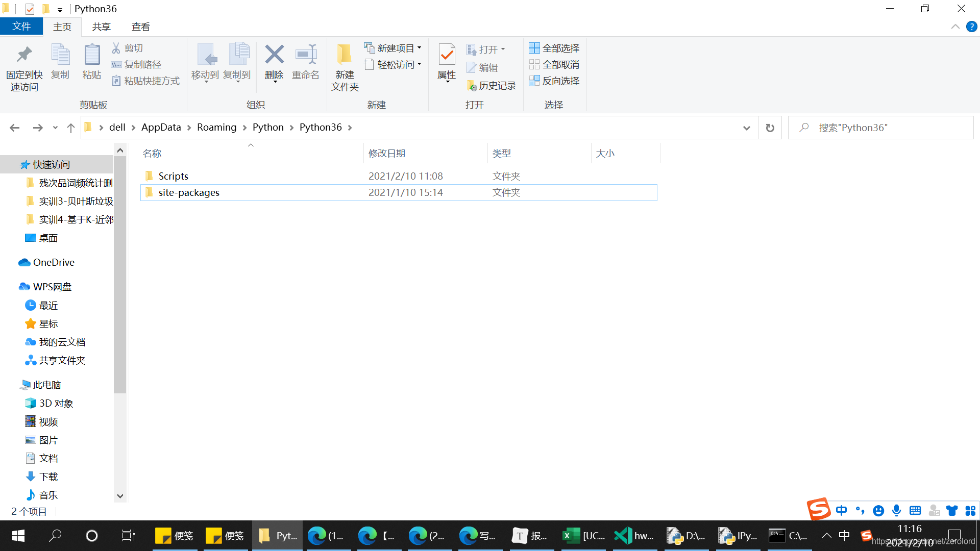Click the Sogou S icon in IME toolbar
This screenshot has height=551, width=980.
pyautogui.click(x=819, y=509)
